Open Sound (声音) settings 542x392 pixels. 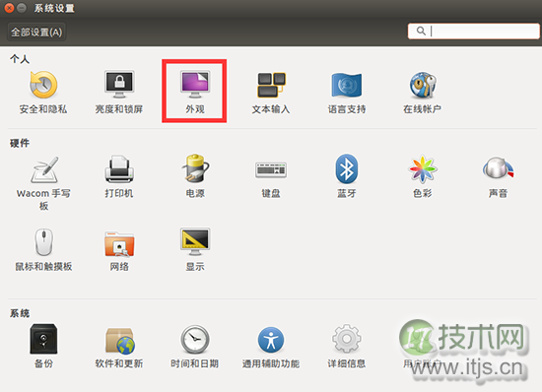[x=498, y=176]
